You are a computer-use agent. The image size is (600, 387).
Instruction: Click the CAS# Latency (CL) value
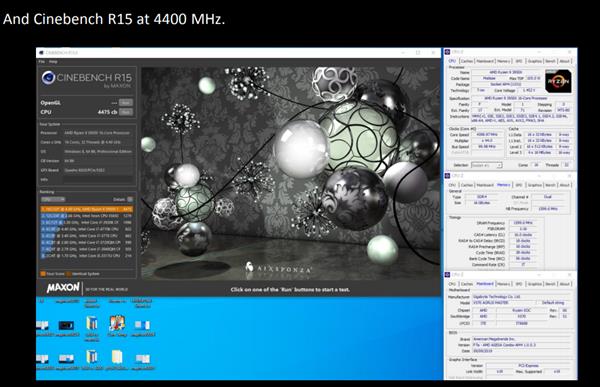[523, 235]
